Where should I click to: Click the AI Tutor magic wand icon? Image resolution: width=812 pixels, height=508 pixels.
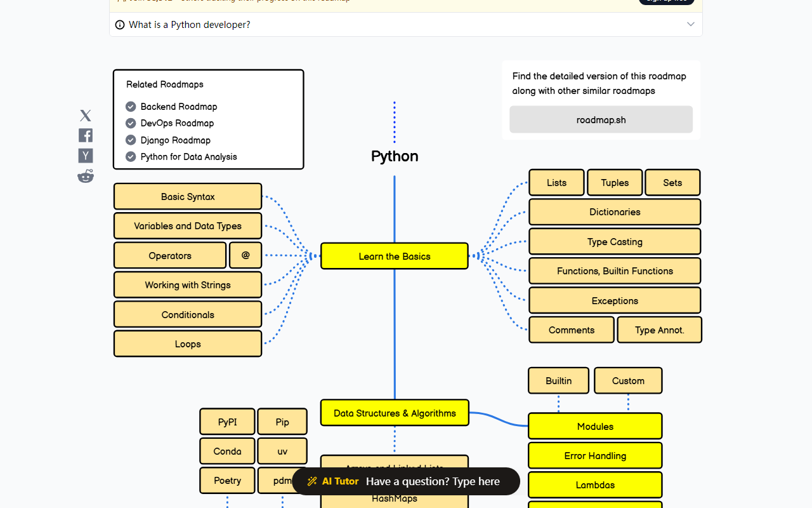pos(312,481)
